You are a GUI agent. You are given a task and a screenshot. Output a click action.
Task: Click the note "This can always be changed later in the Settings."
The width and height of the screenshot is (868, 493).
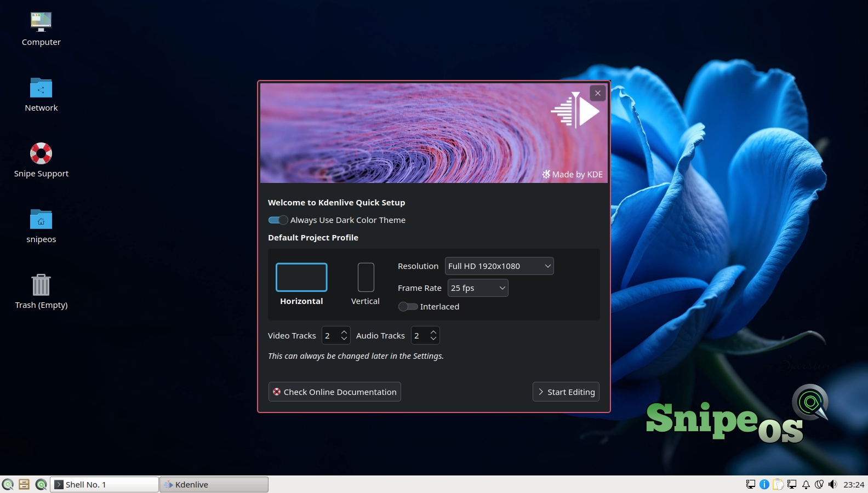tap(356, 356)
